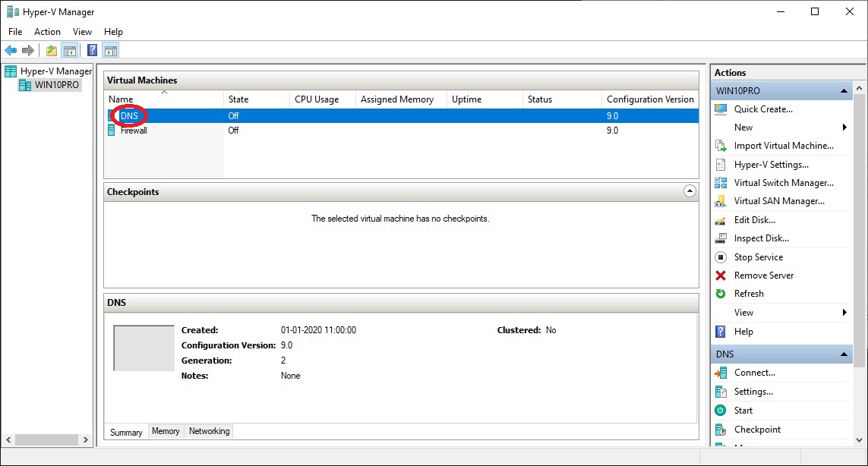Click the Stop Service icon
Image resolution: width=868 pixels, height=466 pixels.
pyautogui.click(x=721, y=257)
